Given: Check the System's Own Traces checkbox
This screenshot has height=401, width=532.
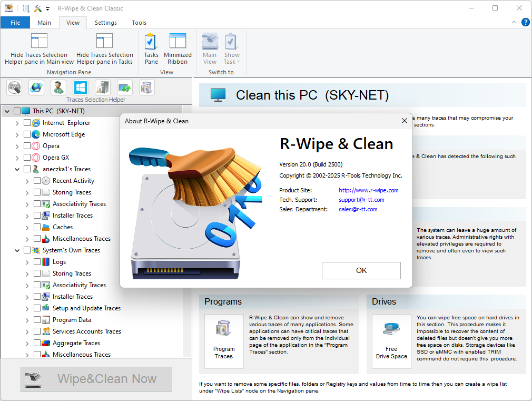Looking at the screenshot, I should pyautogui.click(x=27, y=250).
